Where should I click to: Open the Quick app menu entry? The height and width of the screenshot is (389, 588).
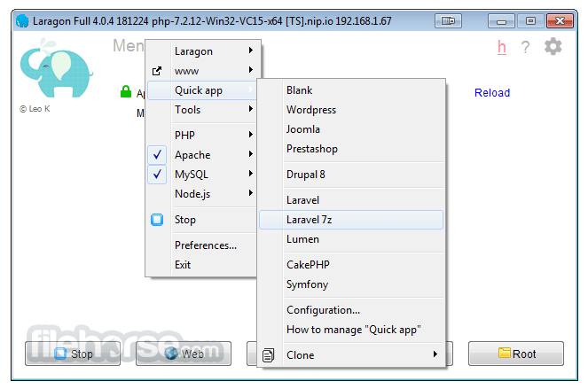(202, 90)
